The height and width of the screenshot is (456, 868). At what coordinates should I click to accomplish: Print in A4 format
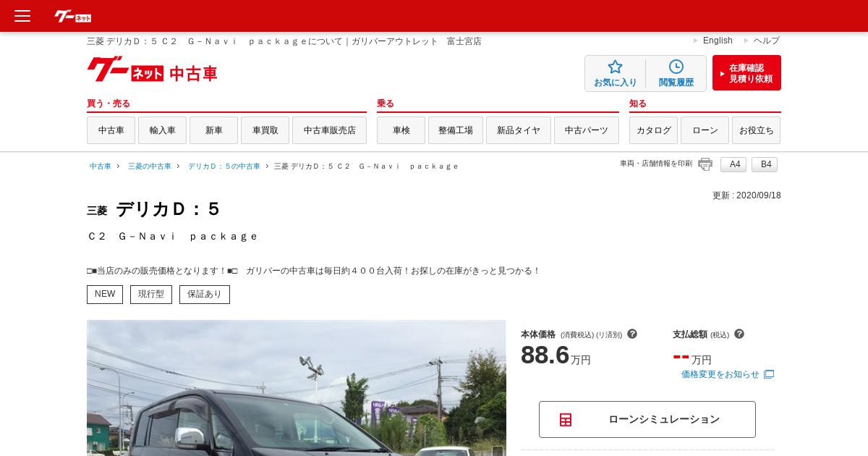[733, 164]
